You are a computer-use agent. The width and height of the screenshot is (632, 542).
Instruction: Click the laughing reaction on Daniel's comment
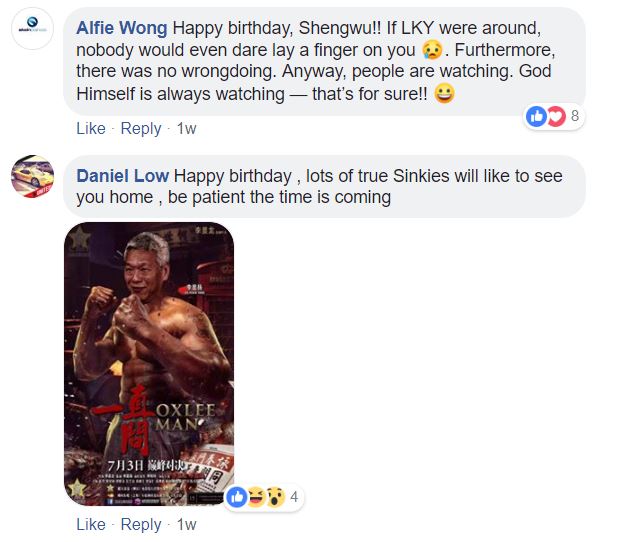pos(256,497)
